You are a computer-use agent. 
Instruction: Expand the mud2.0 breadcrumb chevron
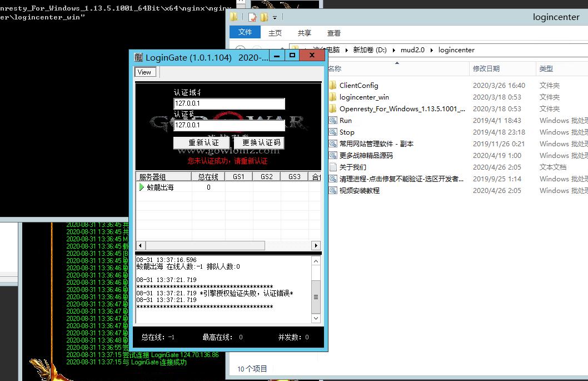[431, 50]
